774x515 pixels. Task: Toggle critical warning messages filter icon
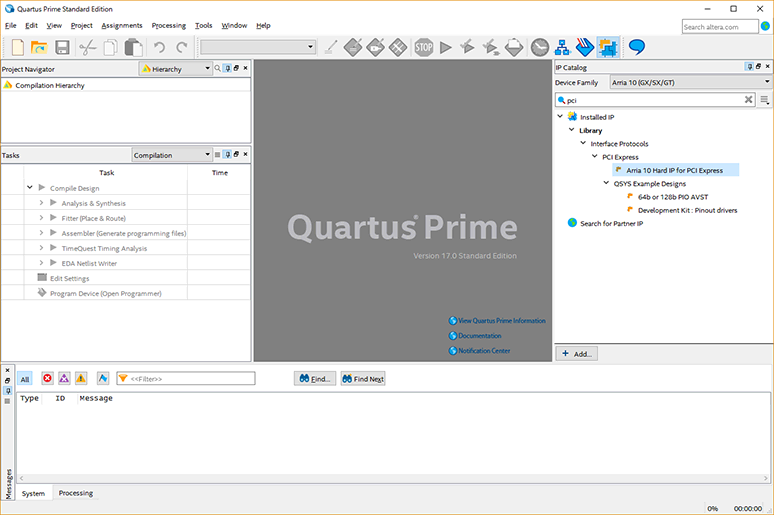click(x=64, y=378)
